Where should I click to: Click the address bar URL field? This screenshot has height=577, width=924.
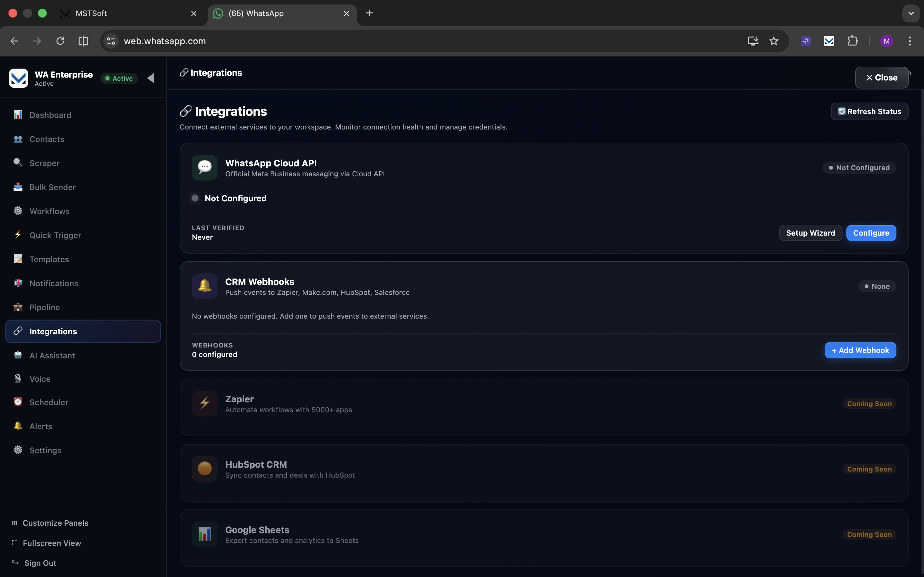pyautogui.click(x=420, y=41)
